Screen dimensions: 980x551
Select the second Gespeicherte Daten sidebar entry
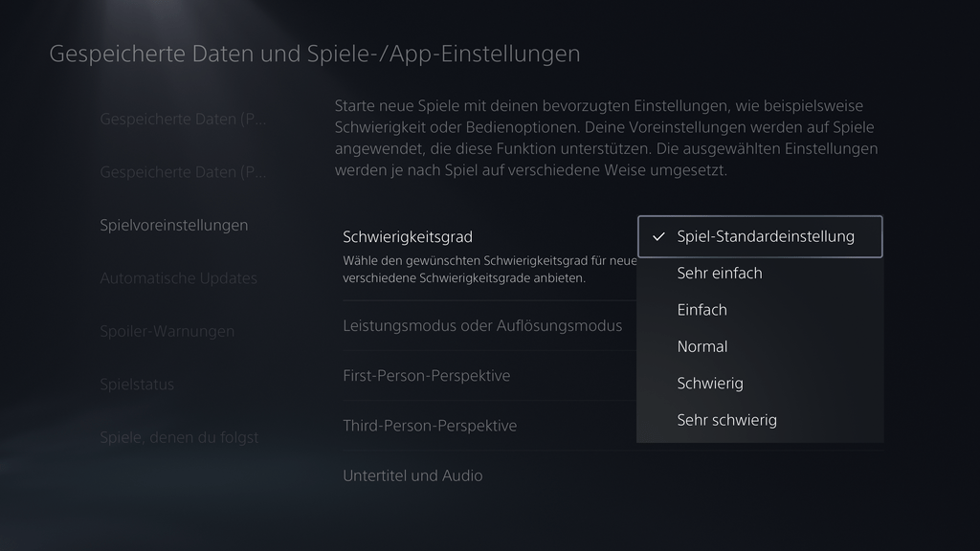click(x=183, y=172)
